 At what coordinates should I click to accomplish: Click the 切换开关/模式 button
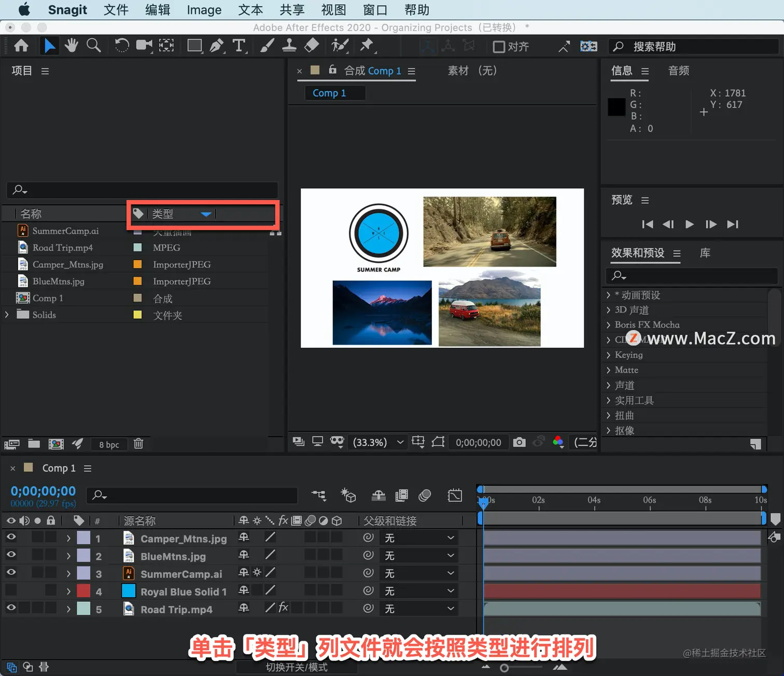[297, 667]
